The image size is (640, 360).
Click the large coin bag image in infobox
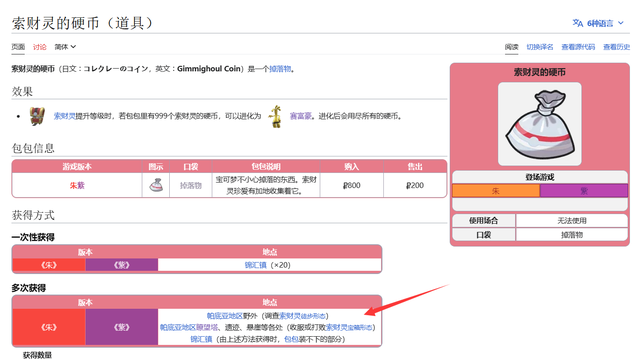(540, 124)
